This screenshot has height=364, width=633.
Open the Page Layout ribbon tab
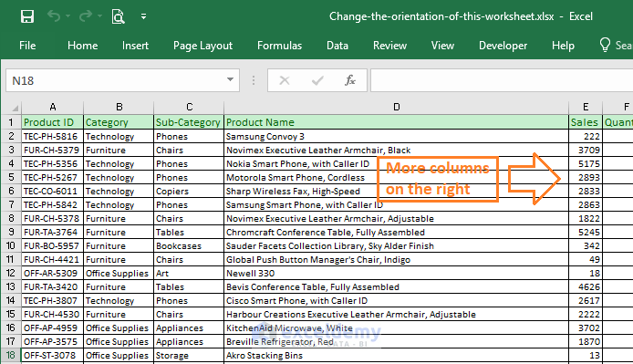click(202, 46)
